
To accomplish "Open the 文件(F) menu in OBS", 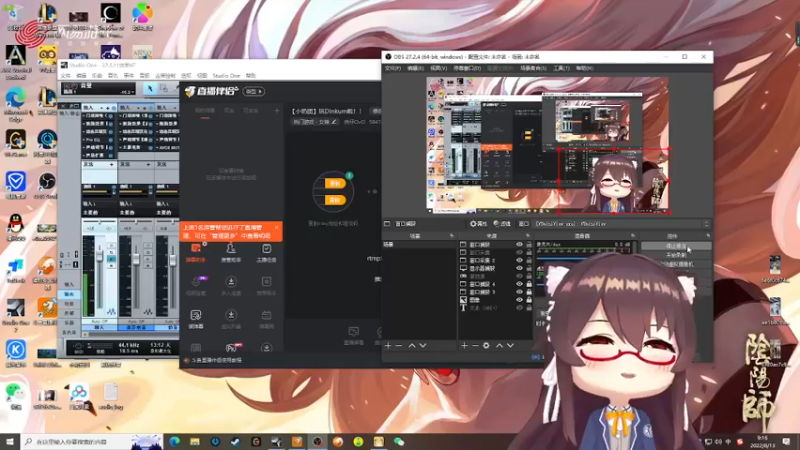I will click(x=393, y=68).
